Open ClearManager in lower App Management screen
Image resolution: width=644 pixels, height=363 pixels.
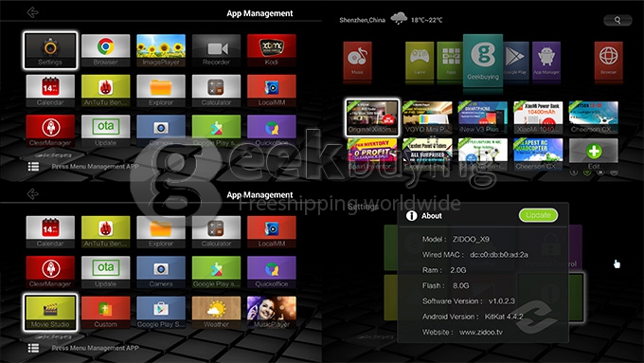50,272
